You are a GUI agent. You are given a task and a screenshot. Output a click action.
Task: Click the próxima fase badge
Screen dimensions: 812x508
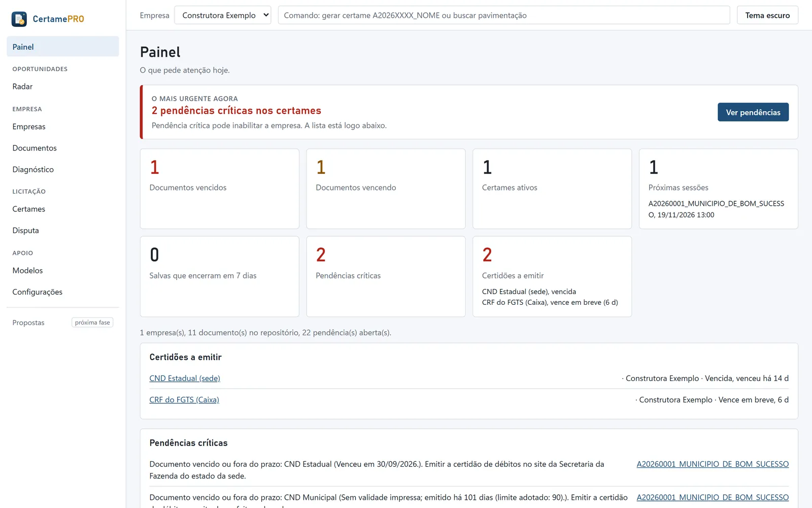click(92, 323)
